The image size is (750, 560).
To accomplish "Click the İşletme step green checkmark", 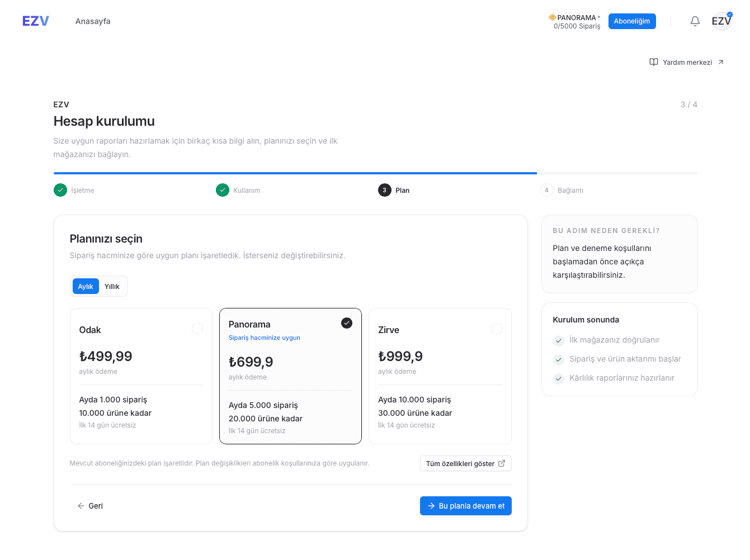I will [60, 190].
